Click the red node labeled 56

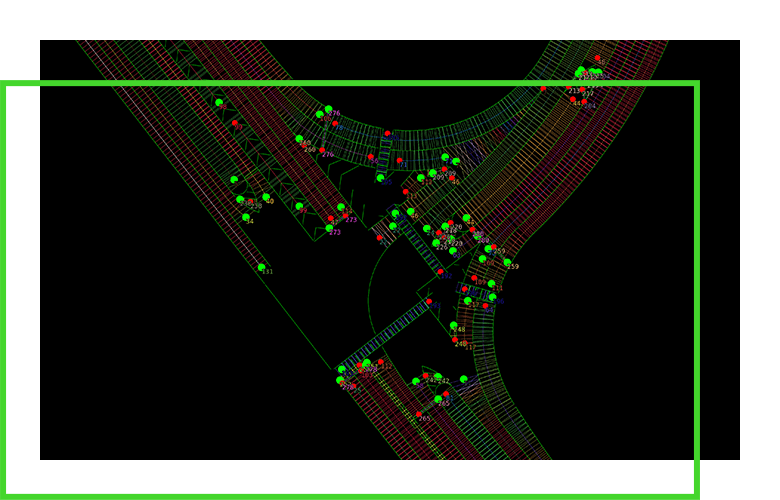[370, 157]
